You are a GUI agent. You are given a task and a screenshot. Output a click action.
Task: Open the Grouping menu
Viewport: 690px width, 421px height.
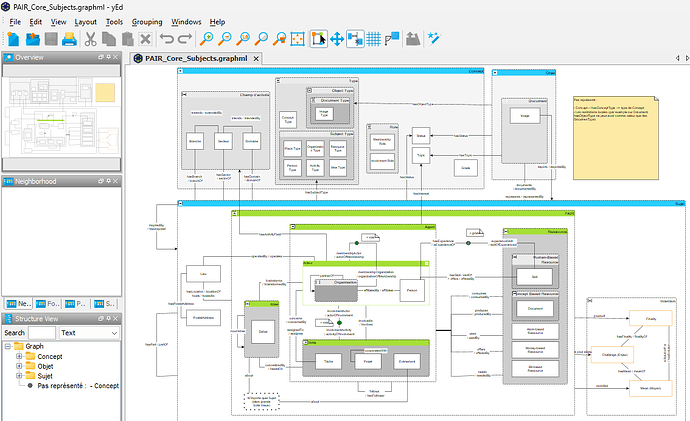pyautogui.click(x=148, y=21)
